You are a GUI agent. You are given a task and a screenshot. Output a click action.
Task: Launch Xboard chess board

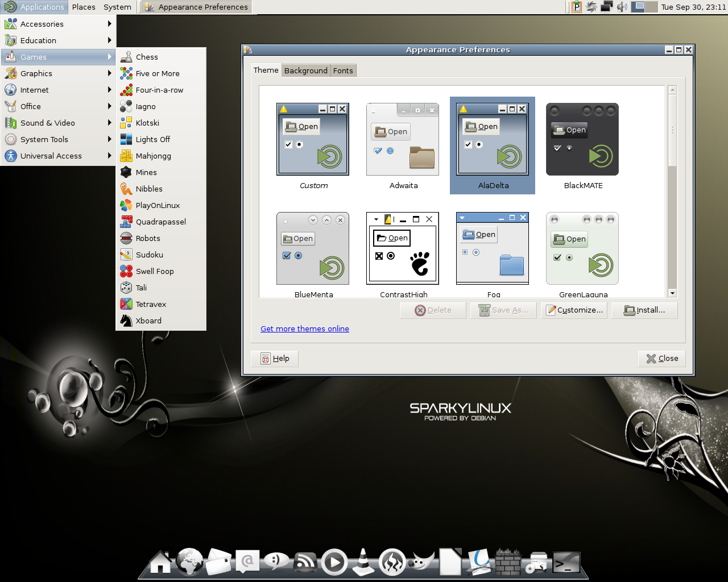(161, 321)
